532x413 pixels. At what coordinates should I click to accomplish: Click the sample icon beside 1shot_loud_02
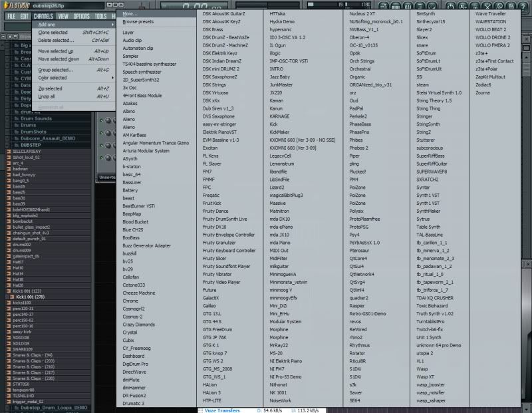pos(9,157)
